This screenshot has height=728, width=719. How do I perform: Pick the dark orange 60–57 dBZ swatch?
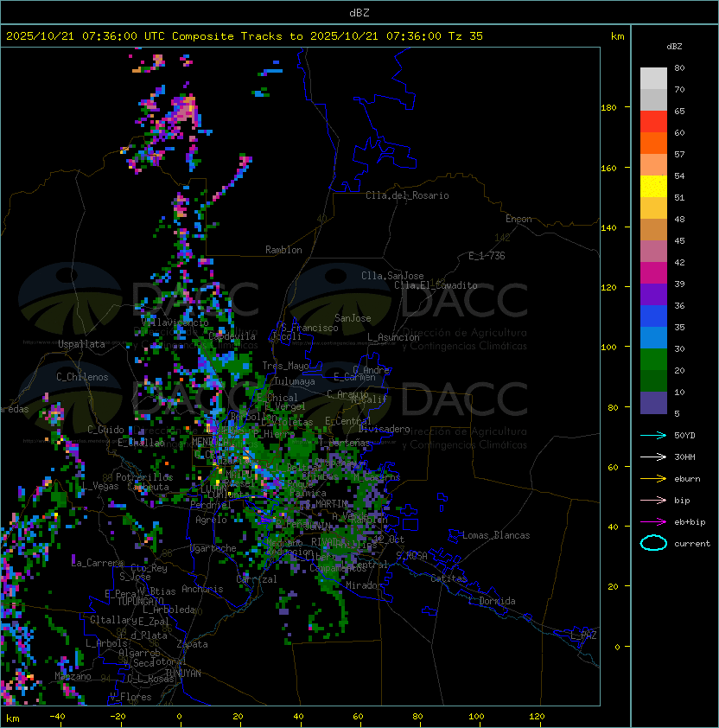653,143
